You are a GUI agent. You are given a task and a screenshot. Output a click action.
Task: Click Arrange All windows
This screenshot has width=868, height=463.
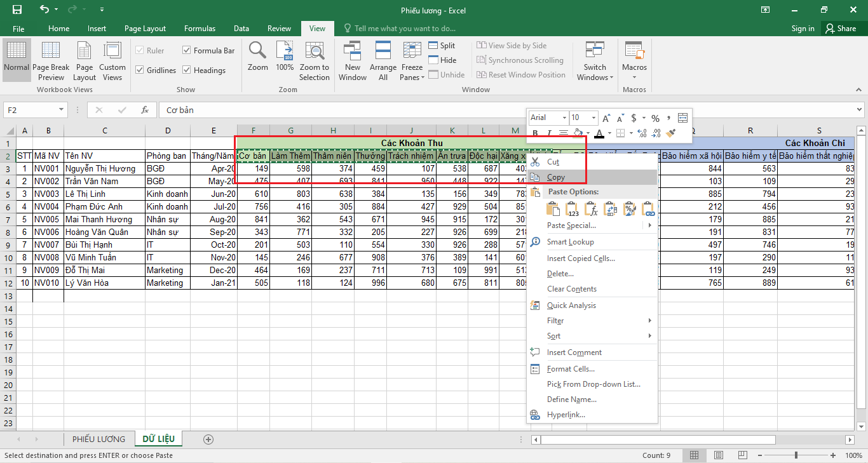click(x=383, y=61)
